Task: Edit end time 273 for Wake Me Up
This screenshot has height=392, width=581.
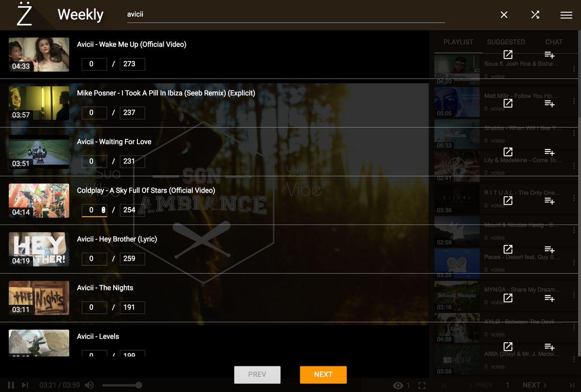Action: tap(132, 64)
